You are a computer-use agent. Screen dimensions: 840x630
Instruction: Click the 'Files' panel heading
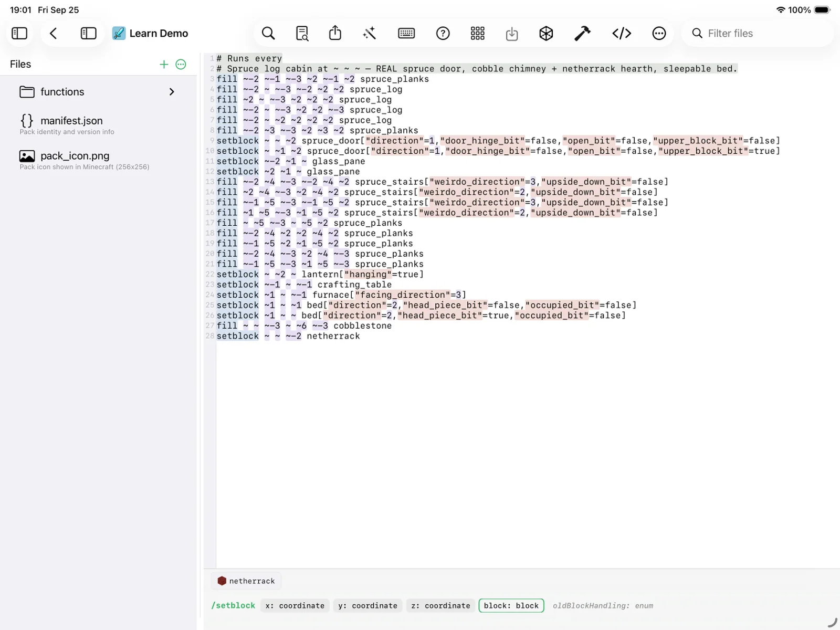point(20,64)
